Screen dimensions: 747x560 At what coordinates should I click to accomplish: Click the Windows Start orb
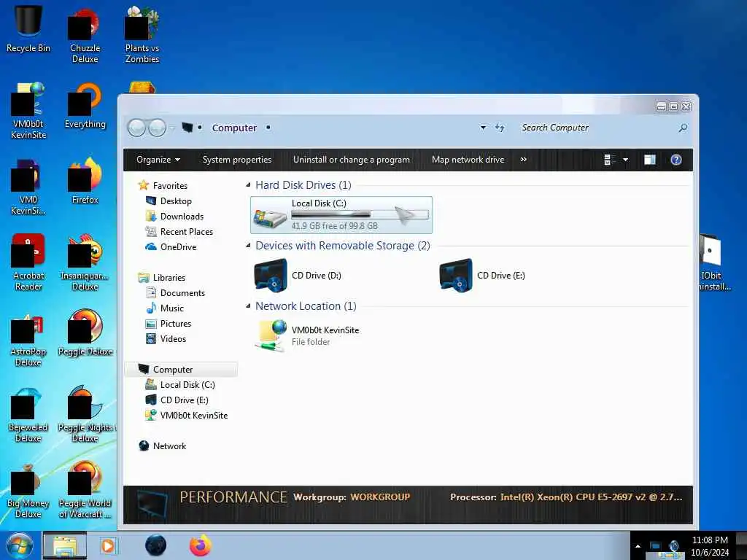coord(19,545)
